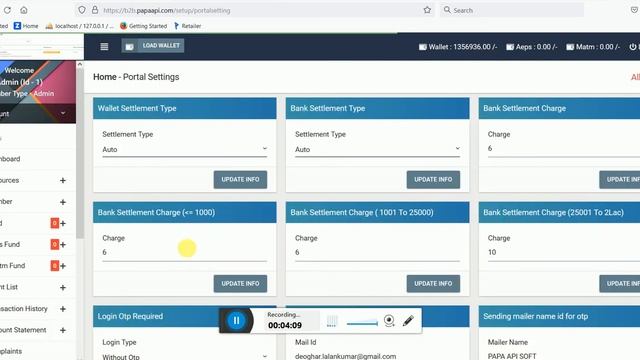Click the browser Search field
Image resolution: width=640 pixels, height=360 pixels.
512,10
